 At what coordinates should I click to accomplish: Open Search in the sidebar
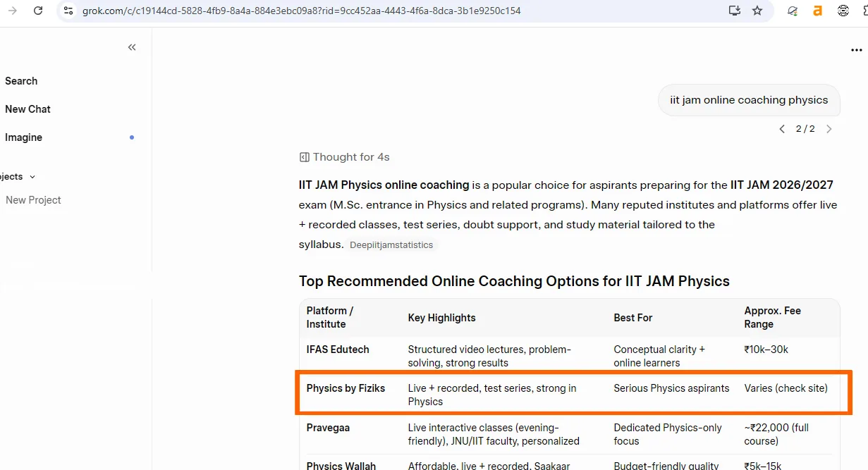click(21, 81)
